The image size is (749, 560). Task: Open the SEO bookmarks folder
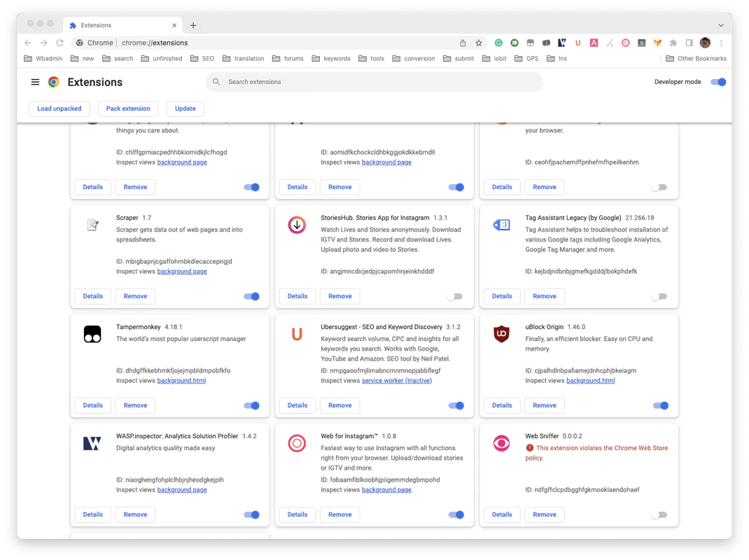202,58
